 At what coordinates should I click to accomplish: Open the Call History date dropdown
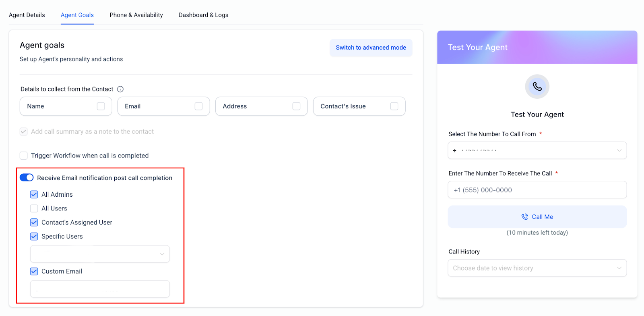537,268
